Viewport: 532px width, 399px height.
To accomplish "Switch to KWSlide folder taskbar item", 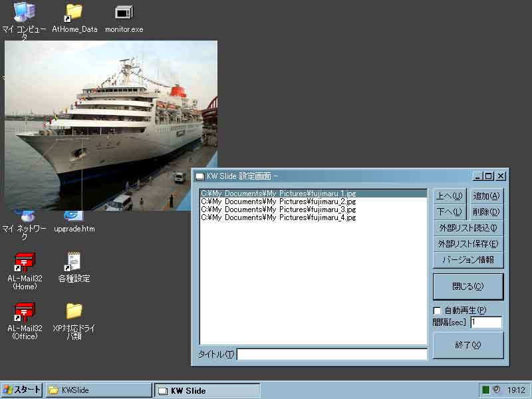I will coord(98,390).
